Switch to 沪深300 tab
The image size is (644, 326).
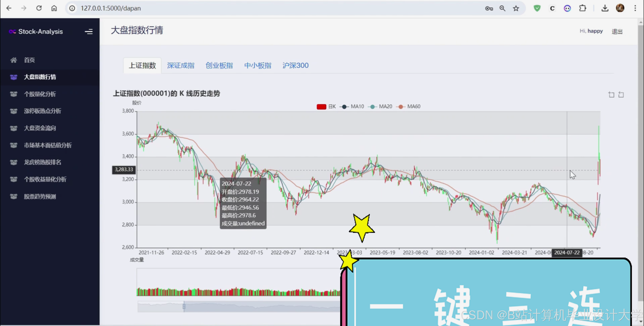(295, 66)
